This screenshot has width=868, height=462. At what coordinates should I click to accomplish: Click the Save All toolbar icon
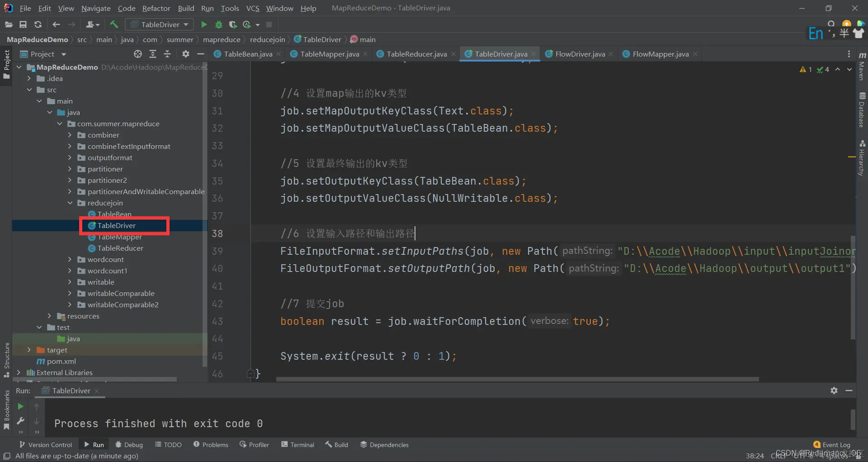coord(23,24)
